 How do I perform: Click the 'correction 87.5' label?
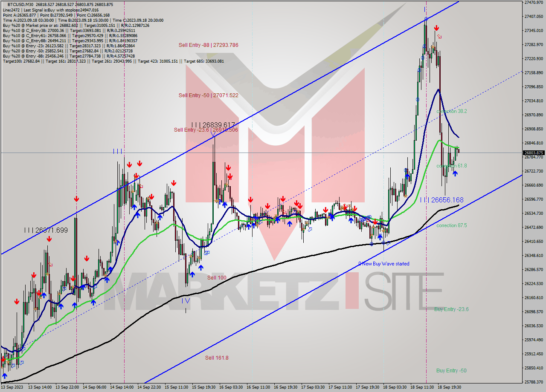452,225
